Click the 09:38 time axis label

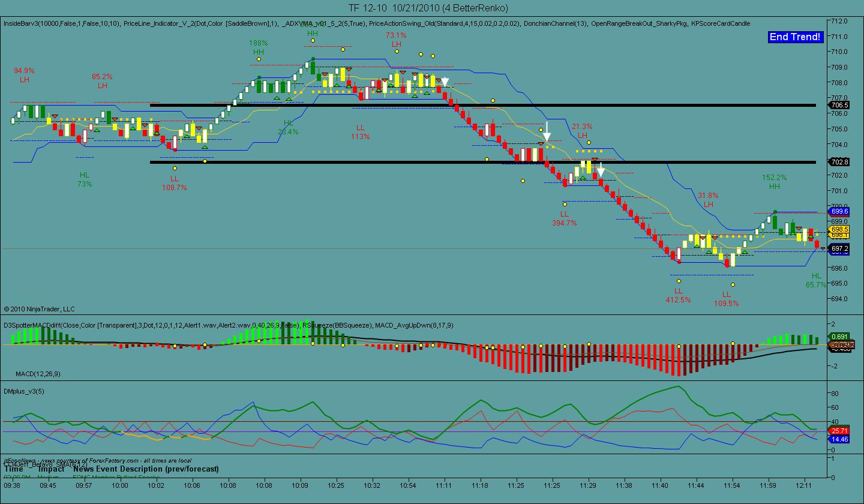click(12, 484)
